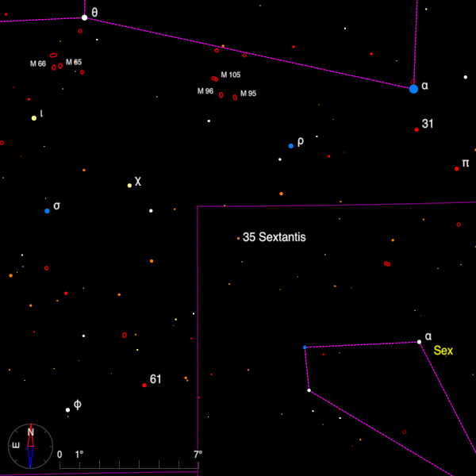
Task: Click the "M 65" label
Action: coord(74,62)
